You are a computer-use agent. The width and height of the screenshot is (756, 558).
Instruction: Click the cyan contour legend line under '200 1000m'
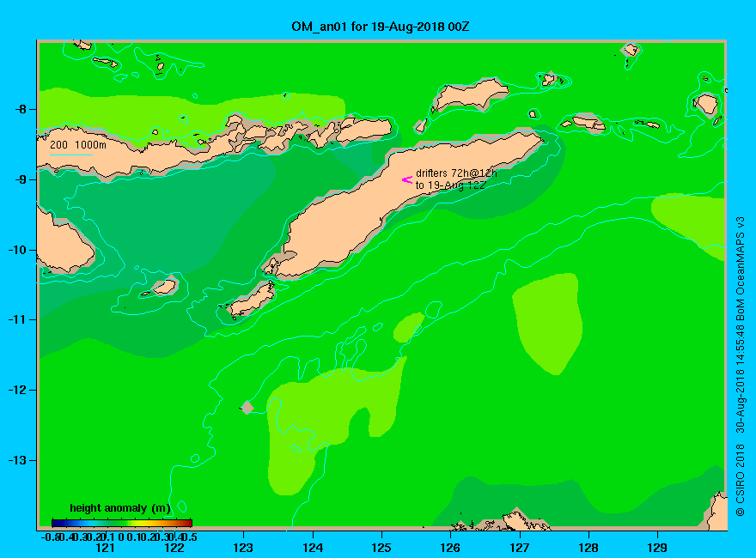click(x=70, y=155)
